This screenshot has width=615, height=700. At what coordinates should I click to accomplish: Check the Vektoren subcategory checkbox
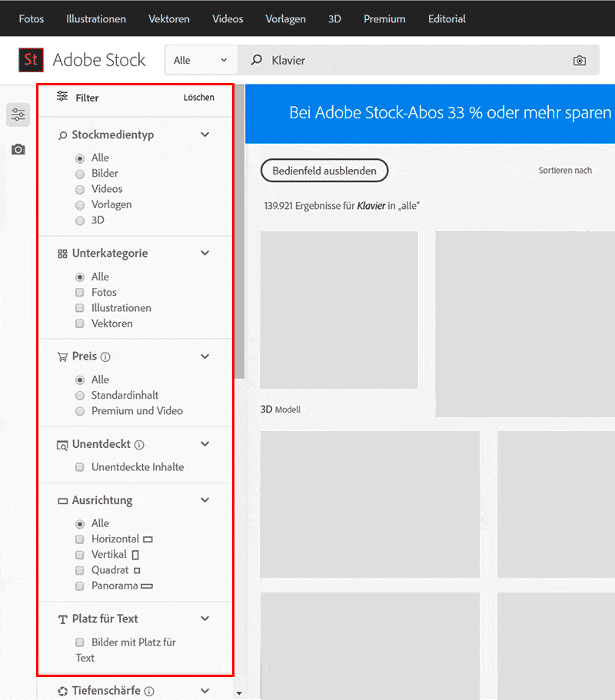tap(80, 324)
